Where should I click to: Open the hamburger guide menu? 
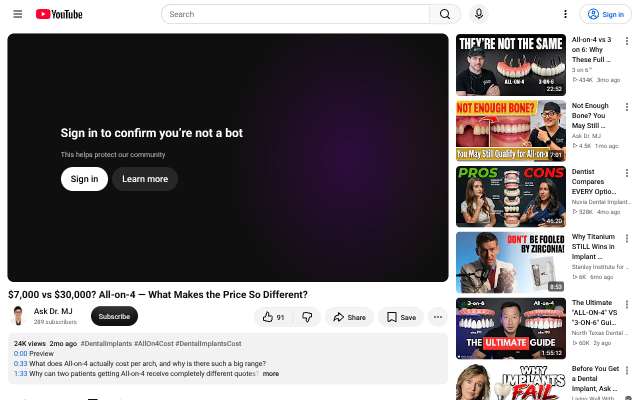point(18,14)
